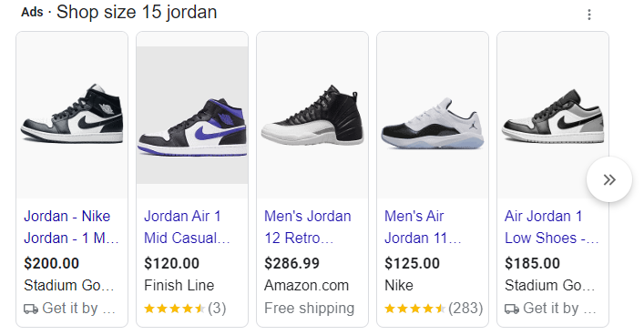Click the $286.99 price on Amazon ad
The height and width of the screenshot is (335, 644).
[x=291, y=263]
